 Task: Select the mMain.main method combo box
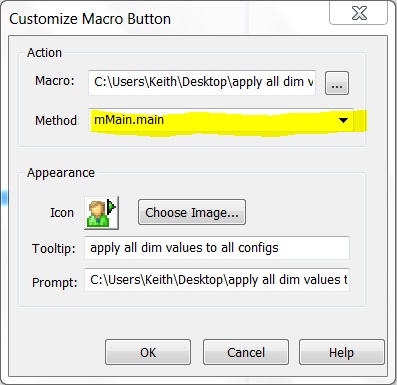(221, 120)
